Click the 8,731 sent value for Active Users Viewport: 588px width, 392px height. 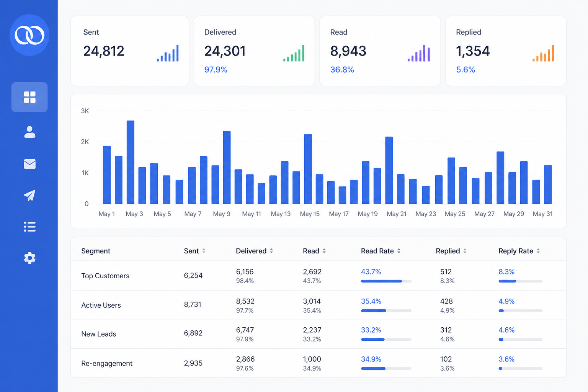point(193,304)
